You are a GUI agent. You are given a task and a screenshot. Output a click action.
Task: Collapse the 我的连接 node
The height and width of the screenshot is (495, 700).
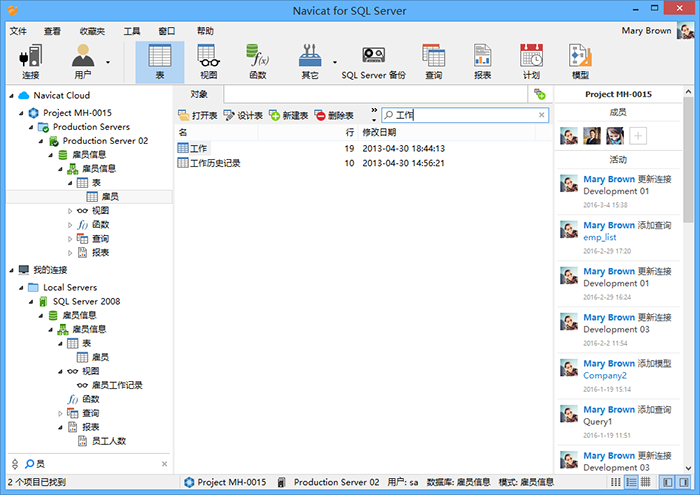(x=12, y=270)
